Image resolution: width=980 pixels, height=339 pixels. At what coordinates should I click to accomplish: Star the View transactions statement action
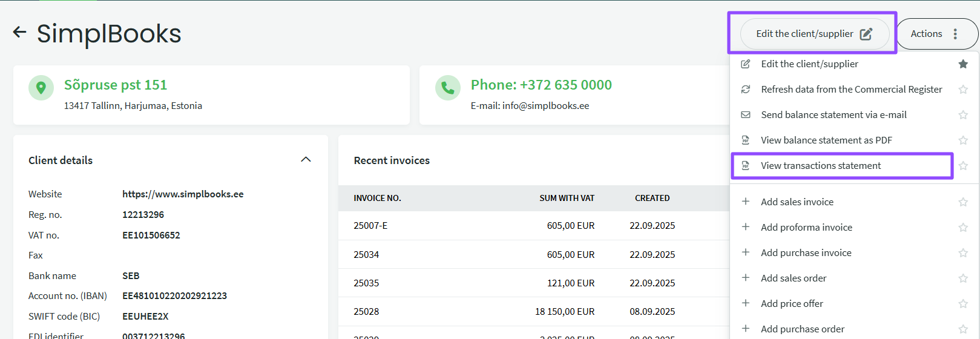pos(963,166)
